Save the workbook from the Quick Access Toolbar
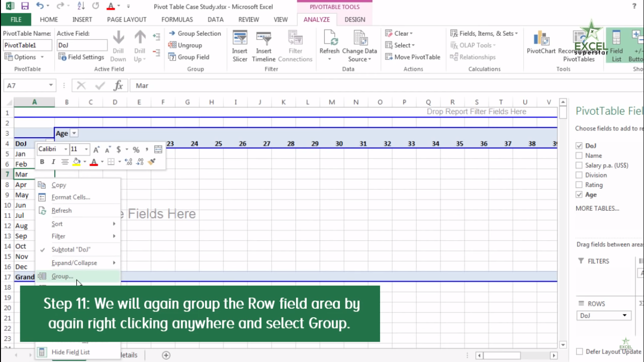The image size is (644, 362). 25,7
